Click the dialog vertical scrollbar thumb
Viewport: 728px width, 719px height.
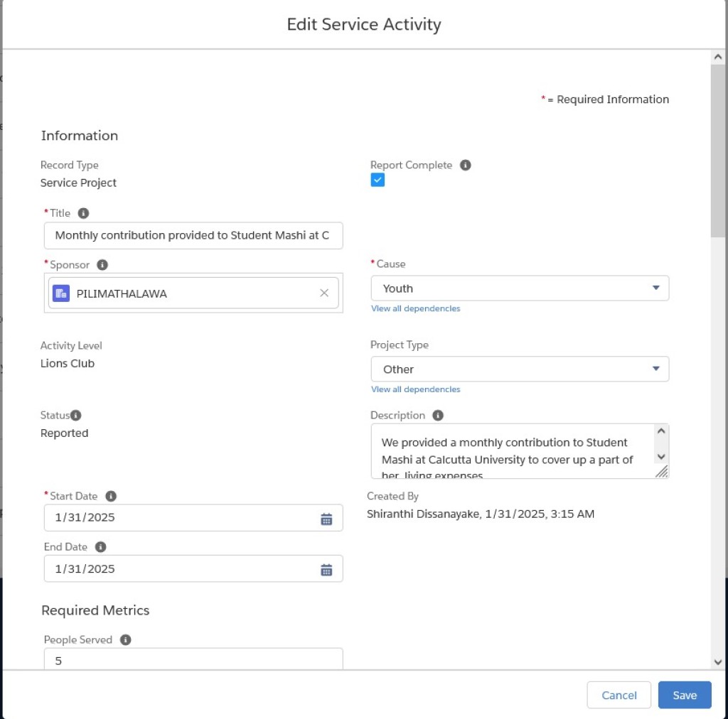coord(718,151)
